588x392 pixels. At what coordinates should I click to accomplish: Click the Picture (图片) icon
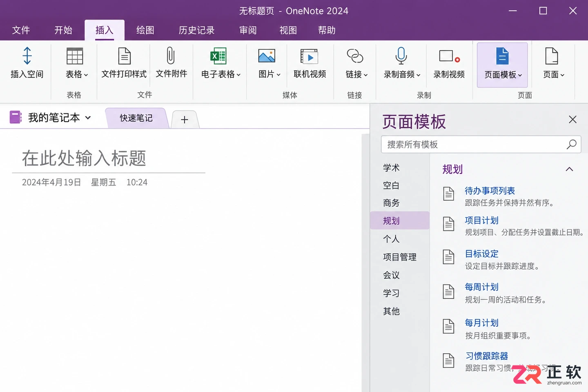(267, 56)
